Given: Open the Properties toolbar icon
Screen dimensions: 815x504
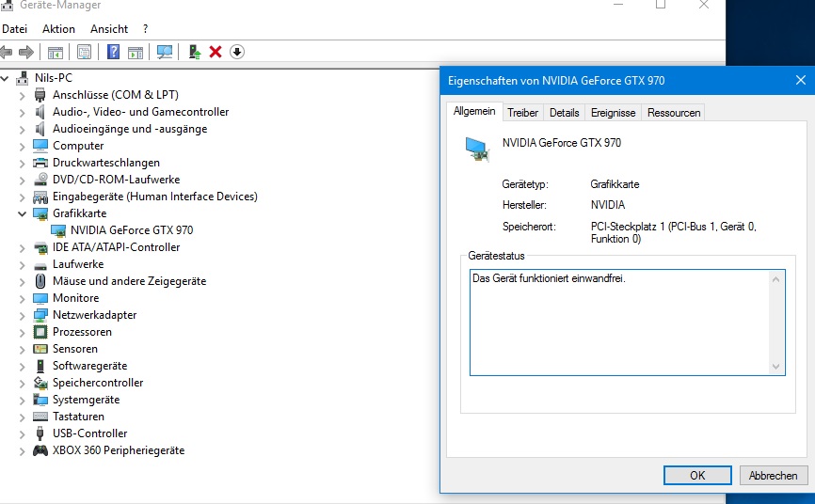Looking at the screenshot, I should (x=84, y=52).
